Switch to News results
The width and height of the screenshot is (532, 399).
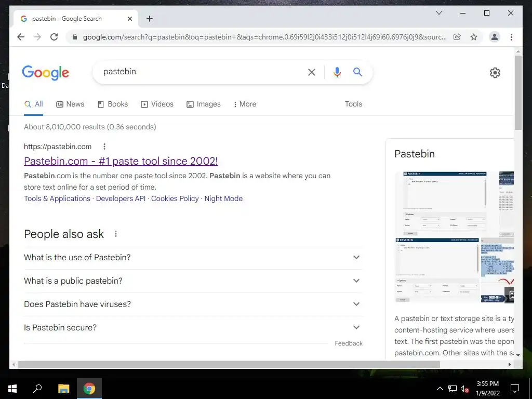pyautogui.click(x=70, y=104)
